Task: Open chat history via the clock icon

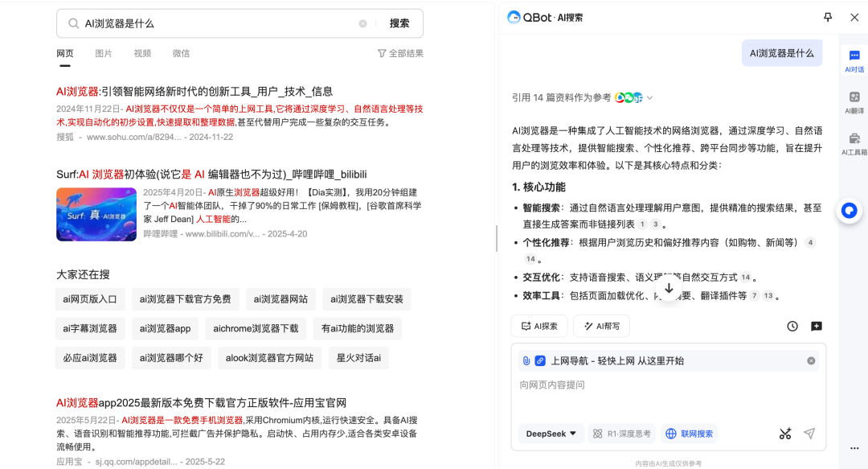Action: (792, 326)
